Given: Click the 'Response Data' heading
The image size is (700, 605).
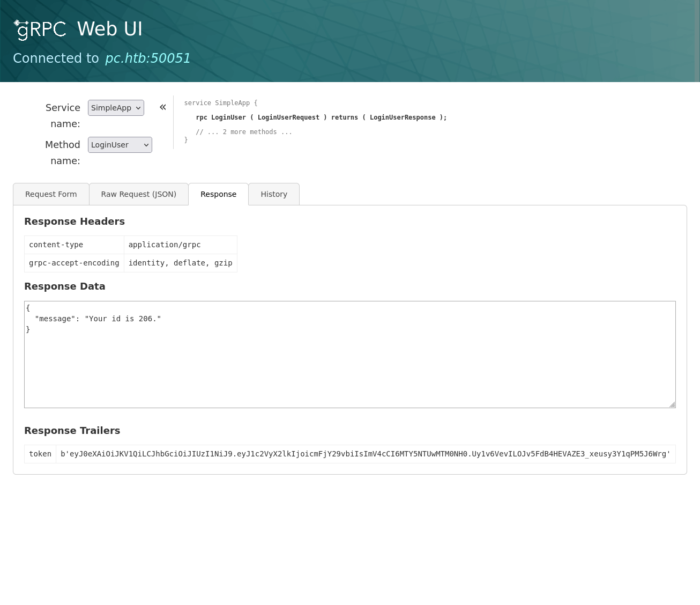Looking at the screenshot, I should tap(65, 286).
